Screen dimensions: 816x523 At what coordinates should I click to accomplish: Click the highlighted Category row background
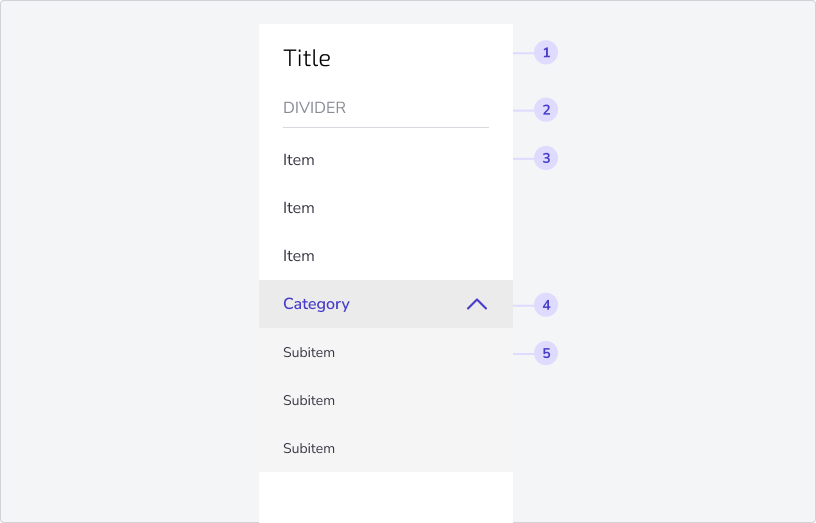coord(386,304)
